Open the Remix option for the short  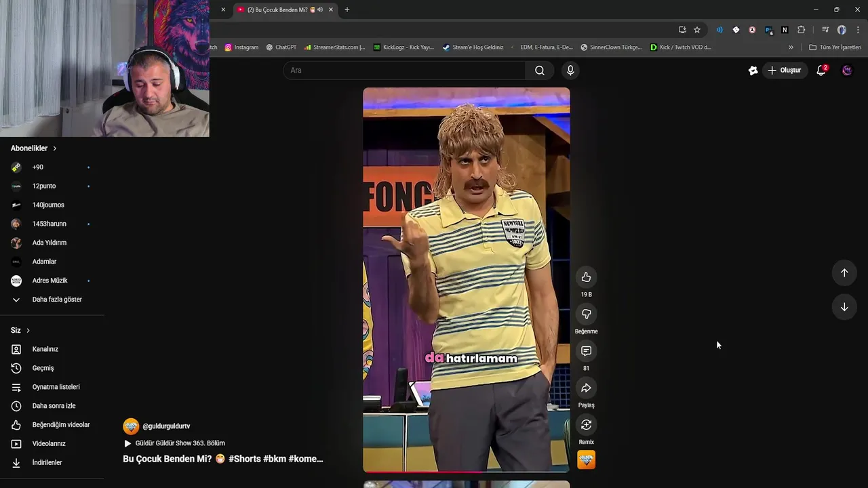pyautogui.click(x=586, y=425)
